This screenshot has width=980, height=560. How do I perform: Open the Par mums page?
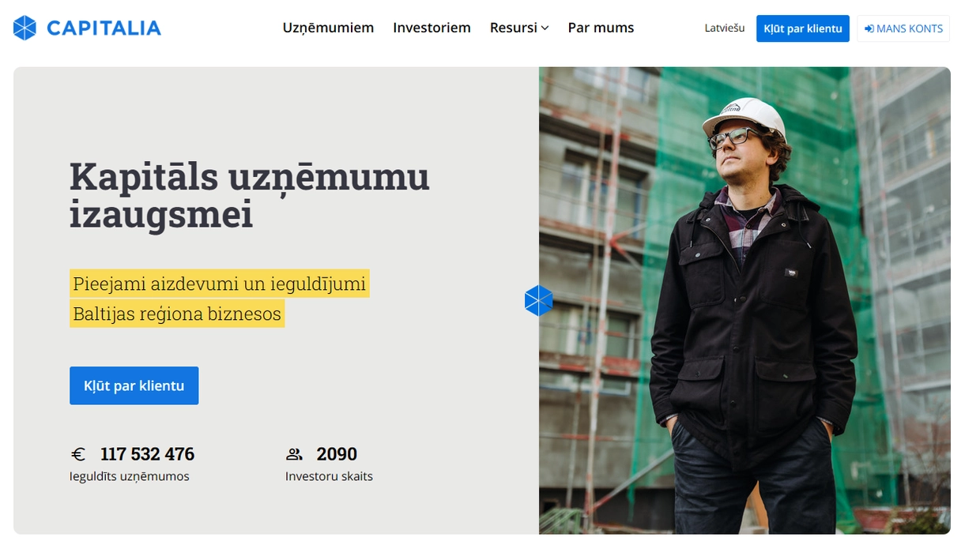(601, 28)
